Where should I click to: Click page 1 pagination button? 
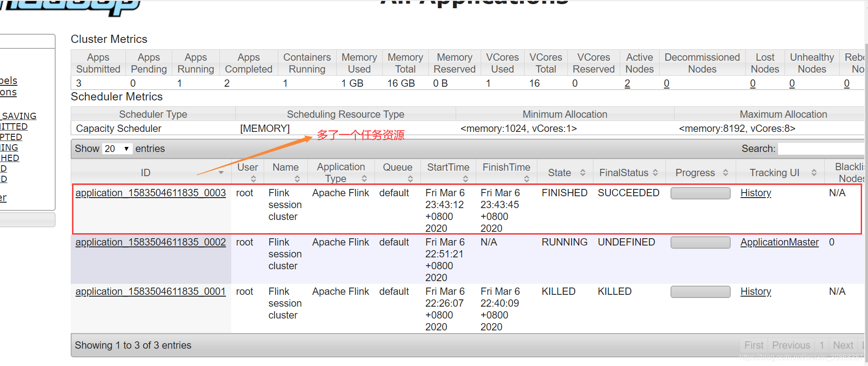coord(822,345)
